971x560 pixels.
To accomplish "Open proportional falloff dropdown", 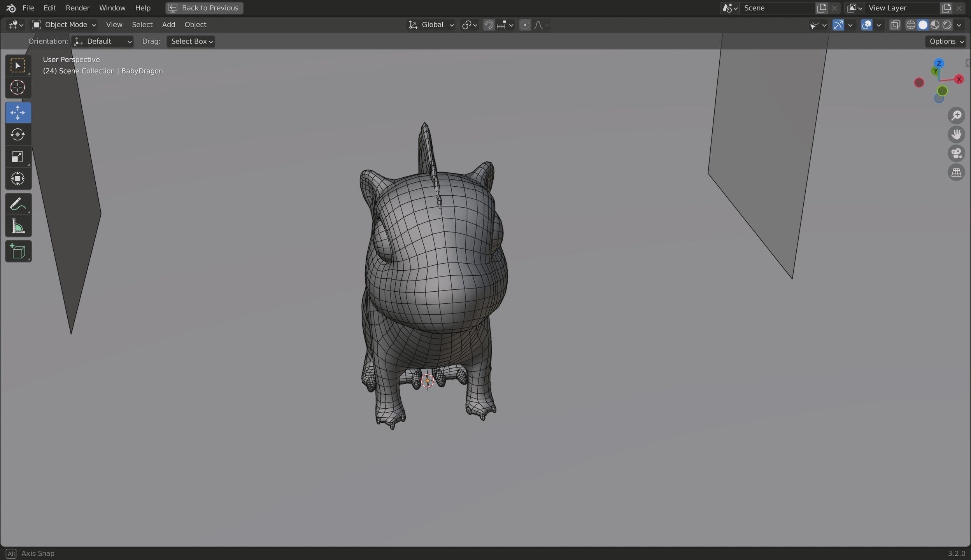I will coord(542,25).
